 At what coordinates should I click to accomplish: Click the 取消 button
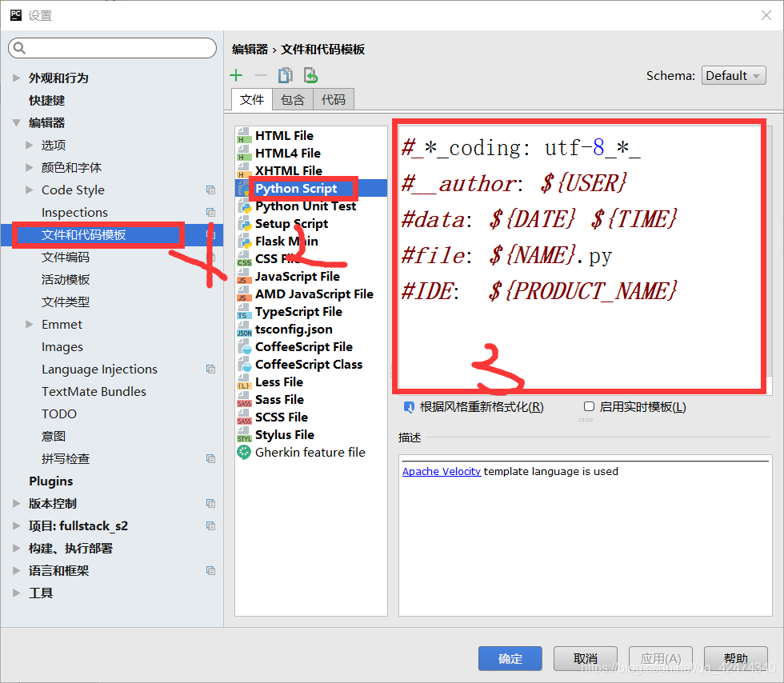pos(586,658)
